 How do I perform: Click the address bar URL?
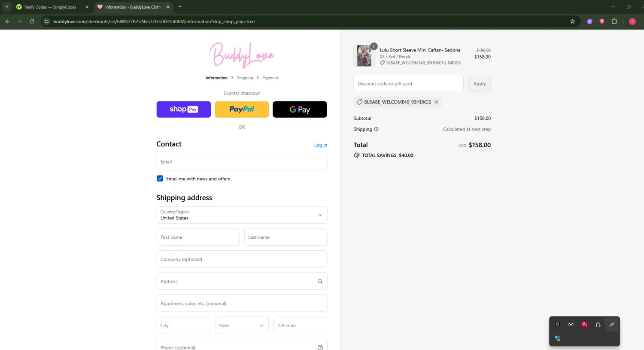[154, 21]
